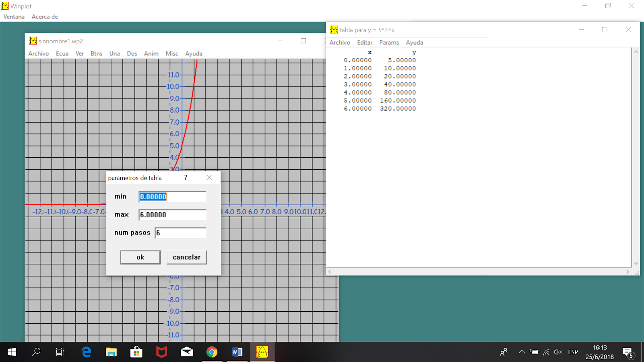The image size is (644, 362).
Task: Click main Winplot title bar icon
Action: (x=4, y=6)
